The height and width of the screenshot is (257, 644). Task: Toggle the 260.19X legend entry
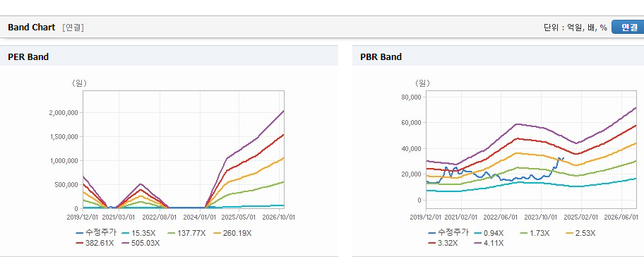[232, 233]
